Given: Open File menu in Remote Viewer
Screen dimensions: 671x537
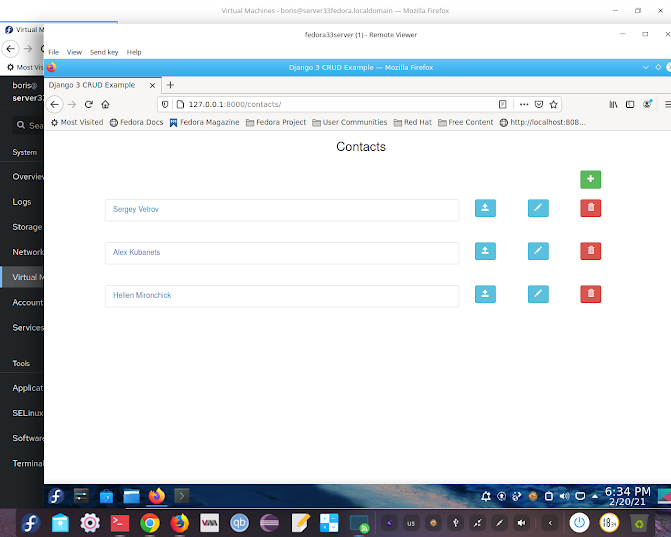Looking at the screenshot, I should tap(53, 52).
